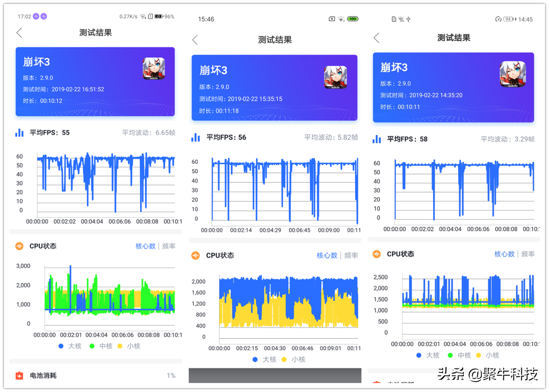Click orange CPU状态 icon in middle screen
549x392 pixels.
196,255
